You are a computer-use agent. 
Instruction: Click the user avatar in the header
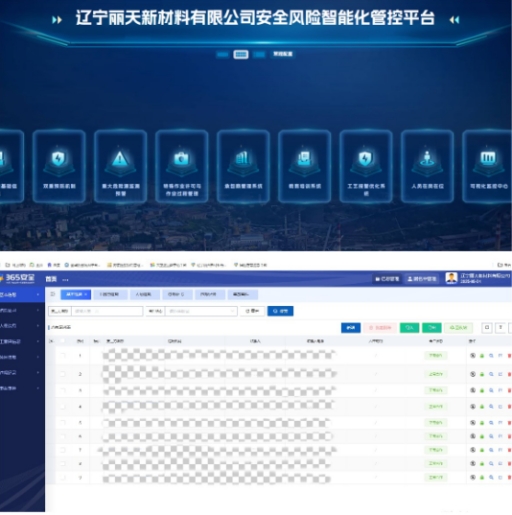coord(451,278)
